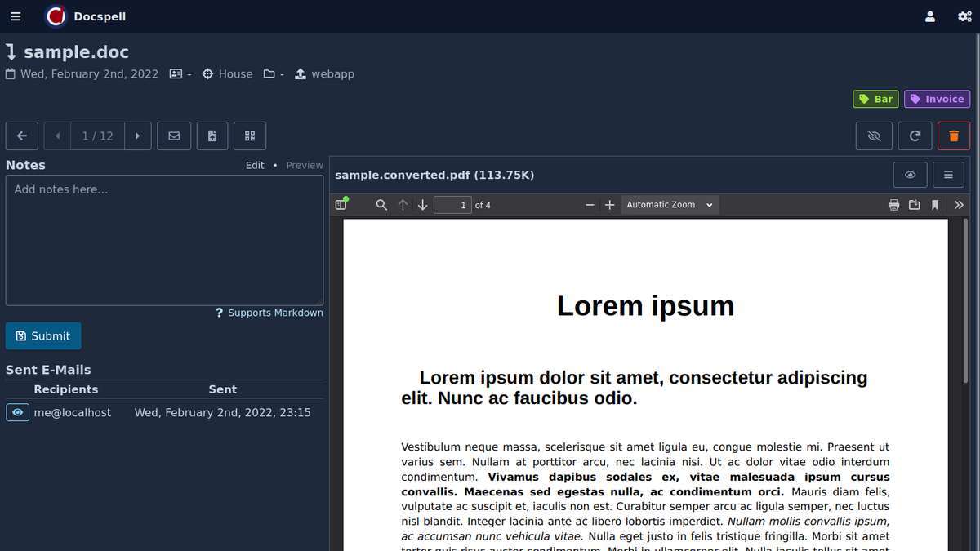
Task: Toggle item edit form visibility
Action: [x=874, y=136]
